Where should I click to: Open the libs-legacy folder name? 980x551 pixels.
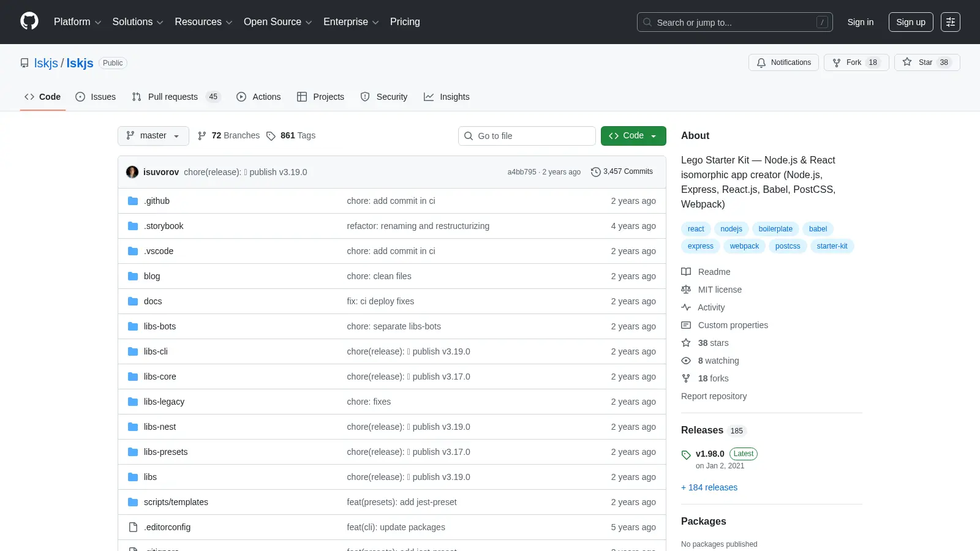coord(164,402)
